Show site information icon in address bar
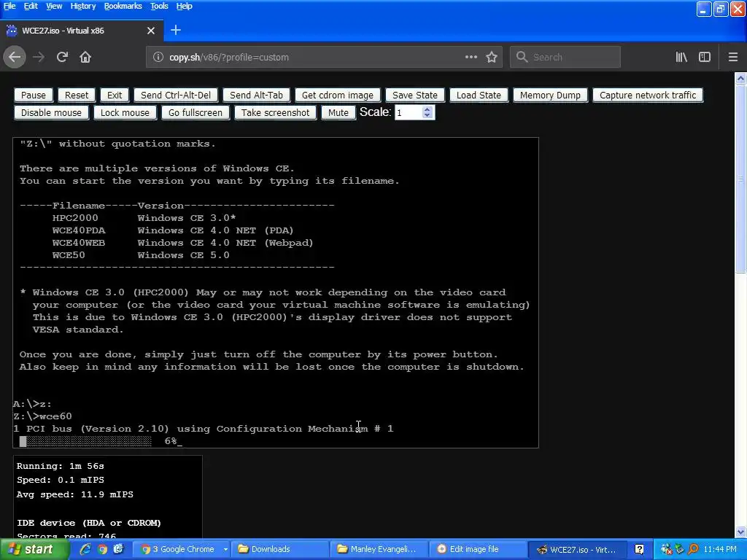This screenshot has height=560, width=747. click(158, 57)
